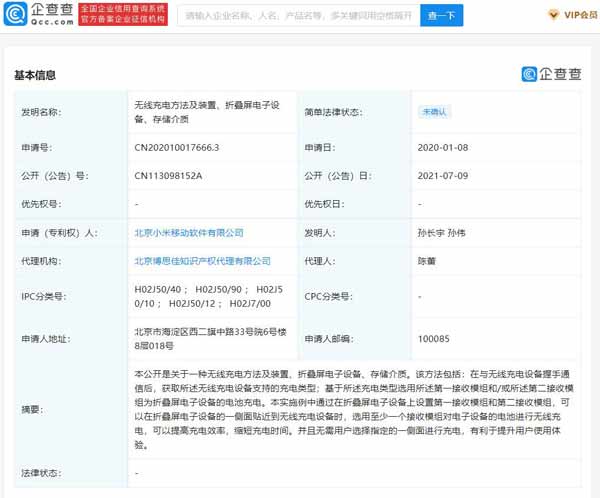Click the 简单法律状态 label

coord(333,112)
